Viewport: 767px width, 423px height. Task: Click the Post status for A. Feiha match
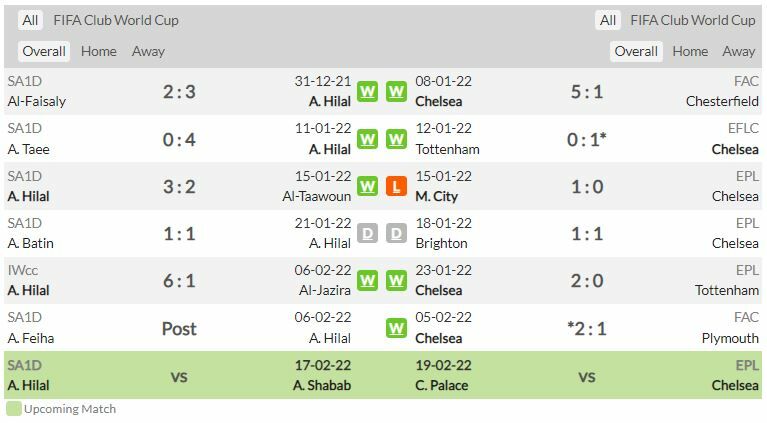(x=180, y=328)
